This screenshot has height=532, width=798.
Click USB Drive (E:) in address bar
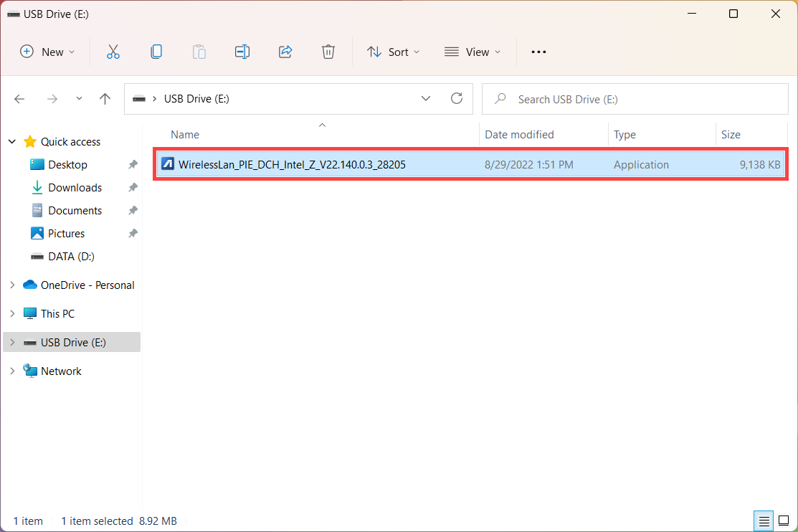[x=196, y=99]
